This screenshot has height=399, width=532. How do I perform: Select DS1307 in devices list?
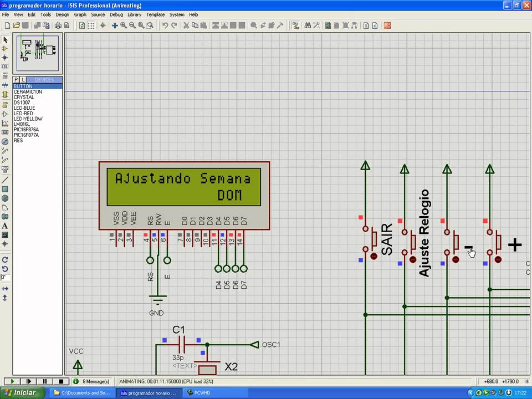37,103
